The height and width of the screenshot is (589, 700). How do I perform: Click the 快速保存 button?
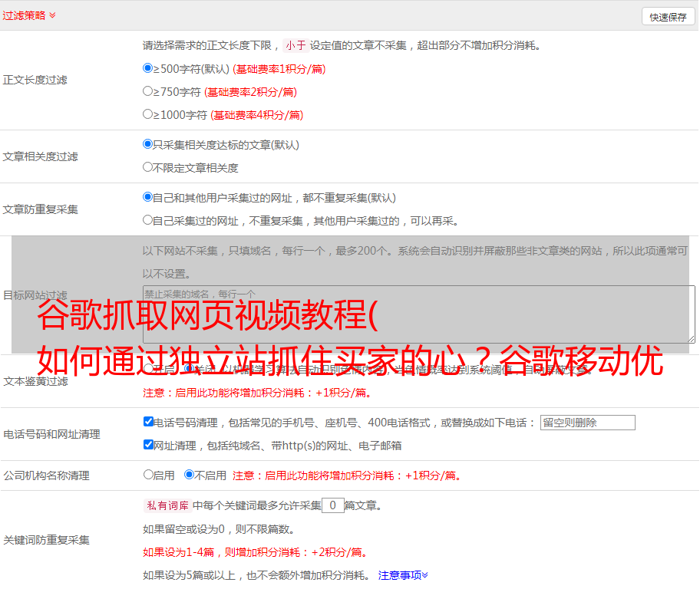(667, 17)
